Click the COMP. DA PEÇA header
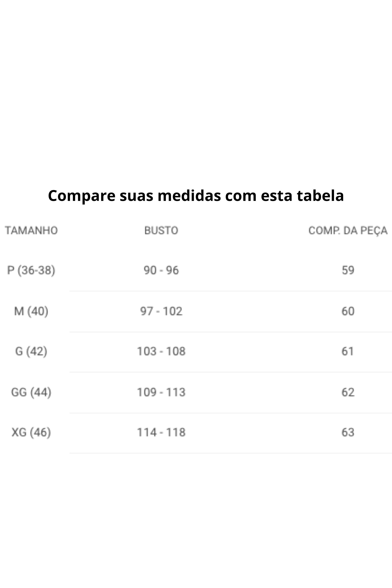Image resolution: width=392 pixels, height=588 pixels. point(348,230)
